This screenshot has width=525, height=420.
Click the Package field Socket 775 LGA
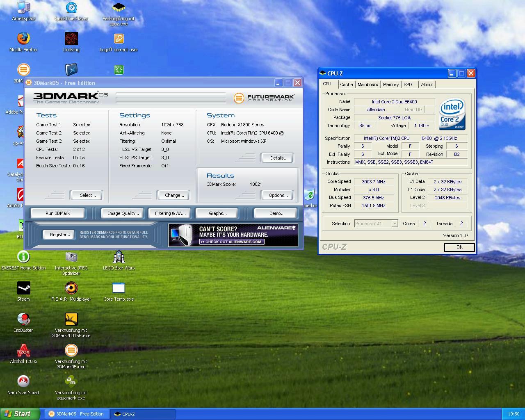point(395,118)
